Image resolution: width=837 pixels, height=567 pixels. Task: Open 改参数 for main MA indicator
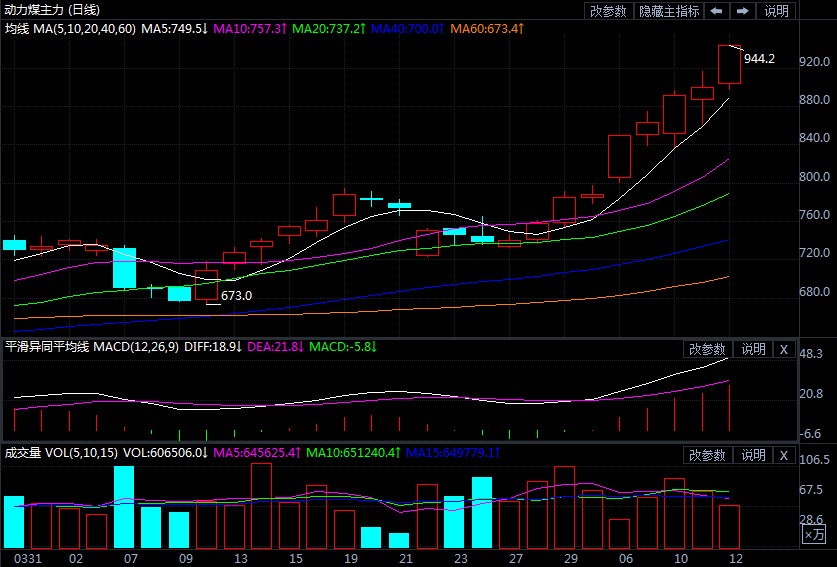pyautogui.click(x=608, y=11)
